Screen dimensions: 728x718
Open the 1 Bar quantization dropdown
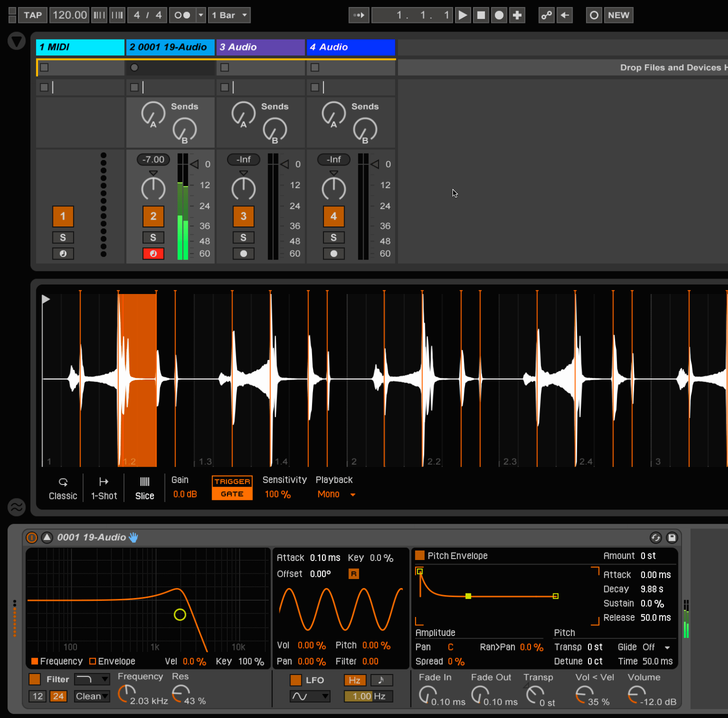pyautogui.click(x=229, y=15)
